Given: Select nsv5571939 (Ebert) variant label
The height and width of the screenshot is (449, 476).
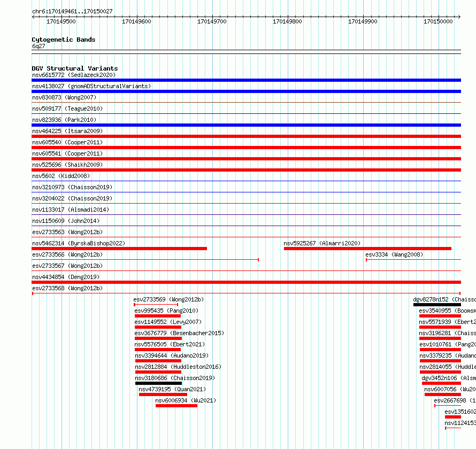Looking at the screenshot, I should [x=448, y=322].
